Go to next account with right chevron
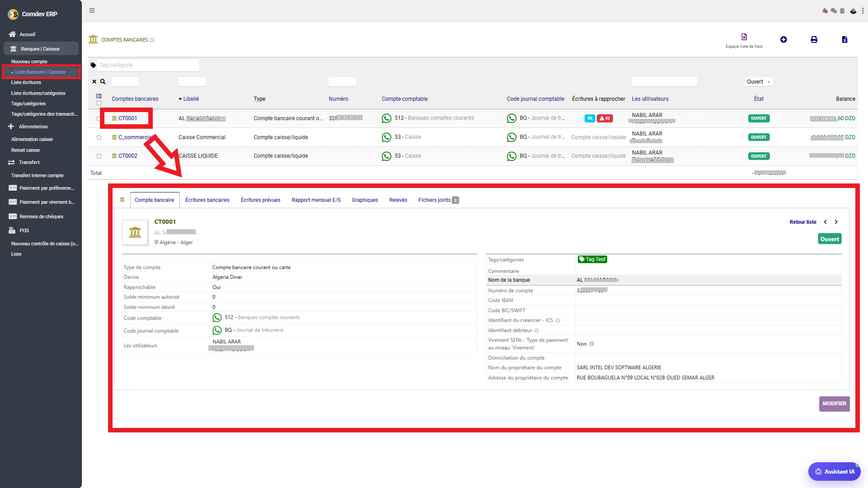The image size is (868, 488). click(836, 222)
